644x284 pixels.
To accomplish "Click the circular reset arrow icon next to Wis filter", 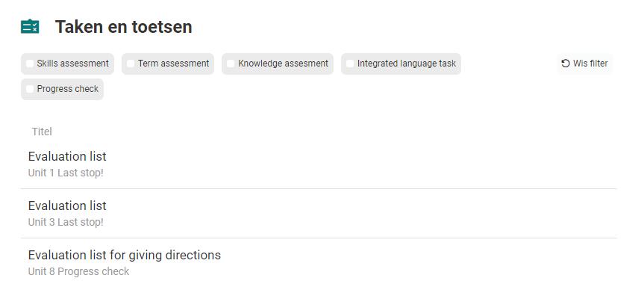I will [x=566, y=64].
